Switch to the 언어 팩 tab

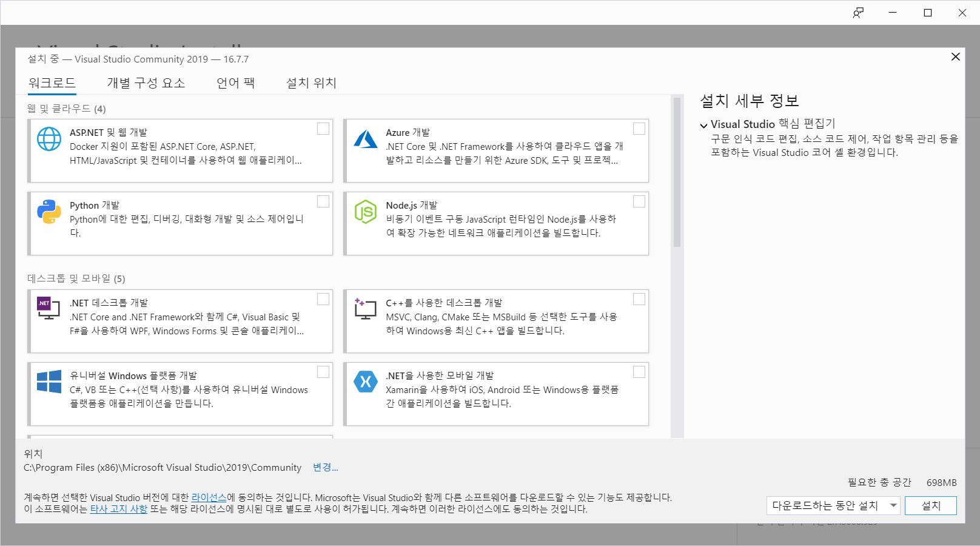(x=236, y=83)
